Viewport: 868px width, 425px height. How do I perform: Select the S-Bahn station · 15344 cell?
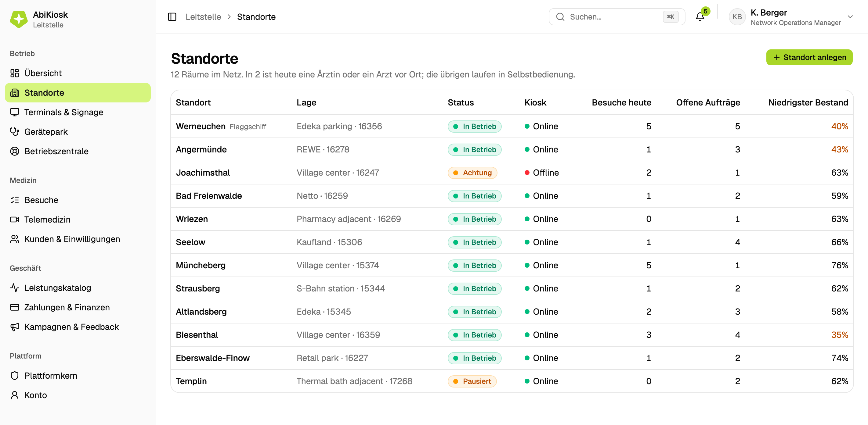click(x=341, y=288)
